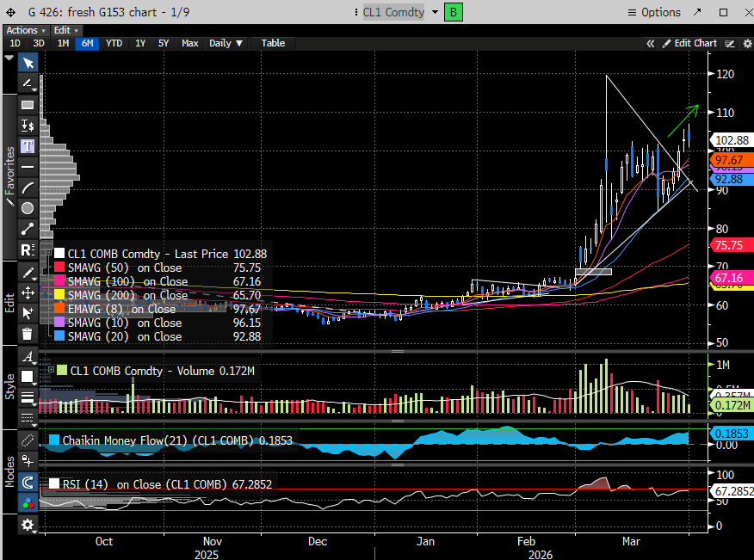Viewport: 754px width, 560px height.
Task: Click the Edit Chart button
Action: click(x=689, y=43)
